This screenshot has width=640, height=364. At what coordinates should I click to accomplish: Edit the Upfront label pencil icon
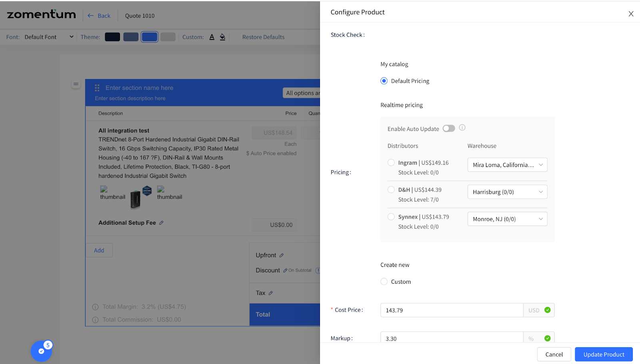(282, 255)
